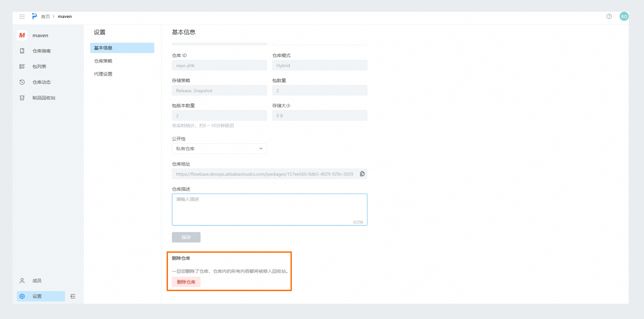Image resolution: width=644 pixels, height=319 pixels.
Task: Click the 0/256 character counter
Action: [x=358, y=222]
